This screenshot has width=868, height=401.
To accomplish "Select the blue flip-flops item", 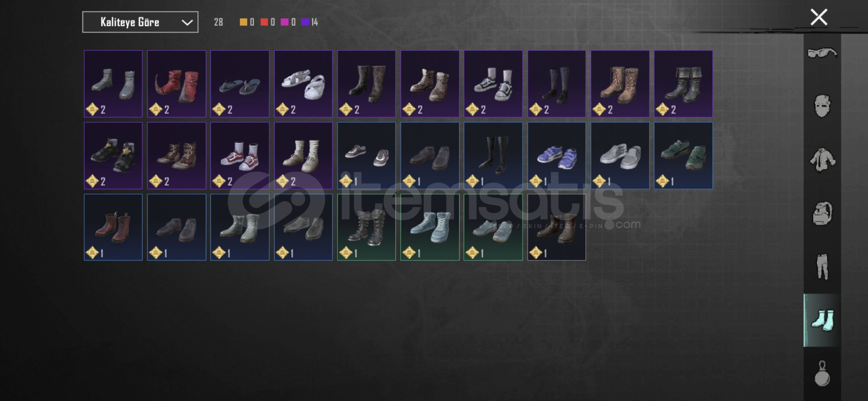I will click(x=240, y=84).
